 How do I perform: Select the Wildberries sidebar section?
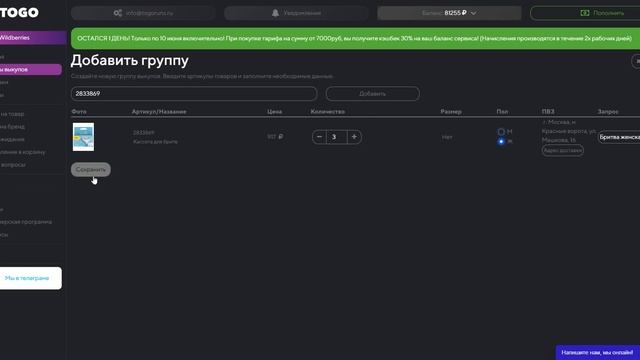(33, 38)
